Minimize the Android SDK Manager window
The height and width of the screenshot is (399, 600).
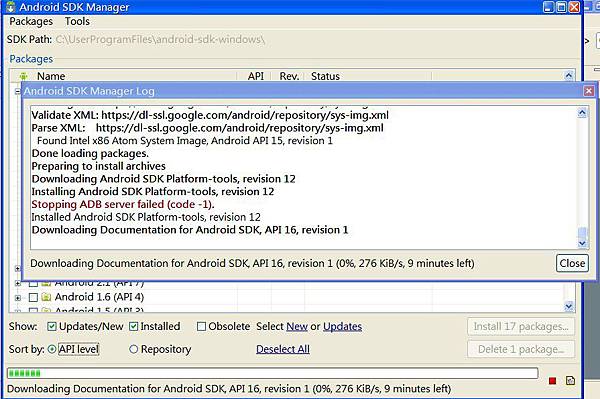click(x=549, y=7)
